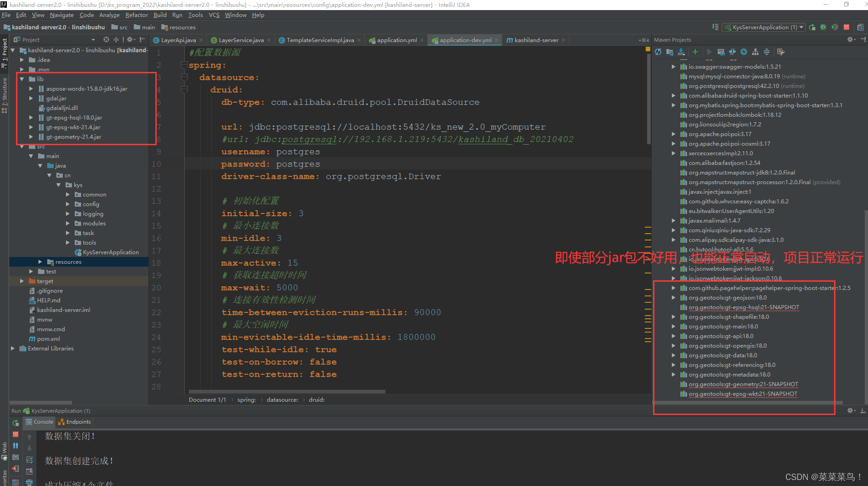Open Maven Projects panel gear menu
The width and height of the screenshot is (868, 486).
pyautogui.click(x=851, y=40)
